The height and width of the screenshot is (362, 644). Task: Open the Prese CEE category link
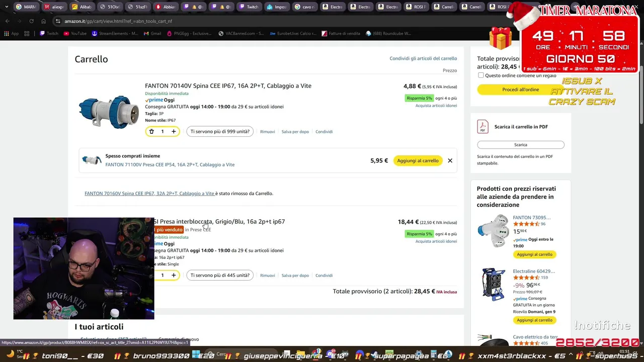point(200,230)
